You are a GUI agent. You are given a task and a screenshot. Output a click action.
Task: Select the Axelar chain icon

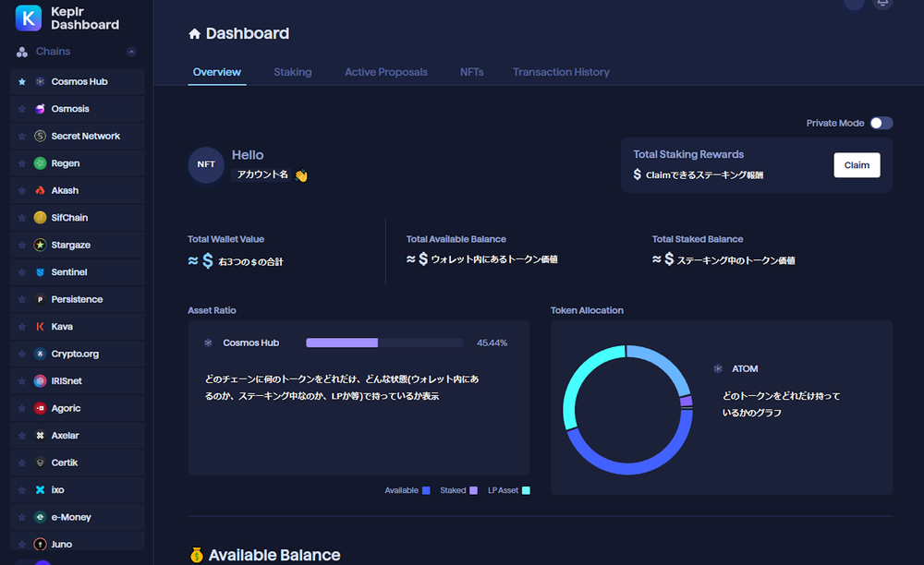pyautogui.click(x=40, y=436)
